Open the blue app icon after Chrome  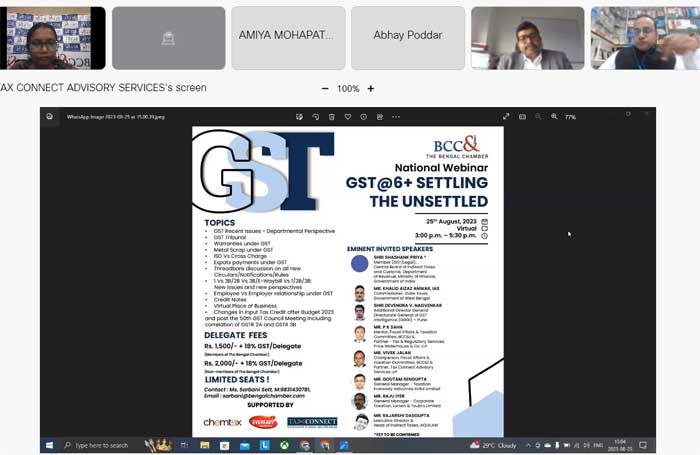pos(344,445)
